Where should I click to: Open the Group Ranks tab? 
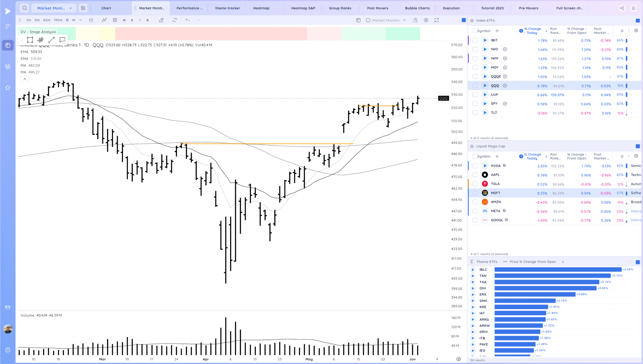340,8
